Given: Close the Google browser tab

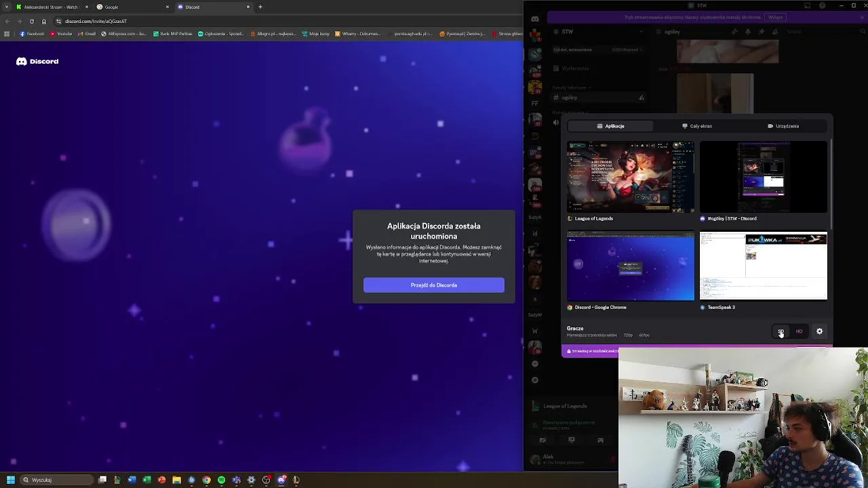Looking at the screenshot, I should point(167,7).
